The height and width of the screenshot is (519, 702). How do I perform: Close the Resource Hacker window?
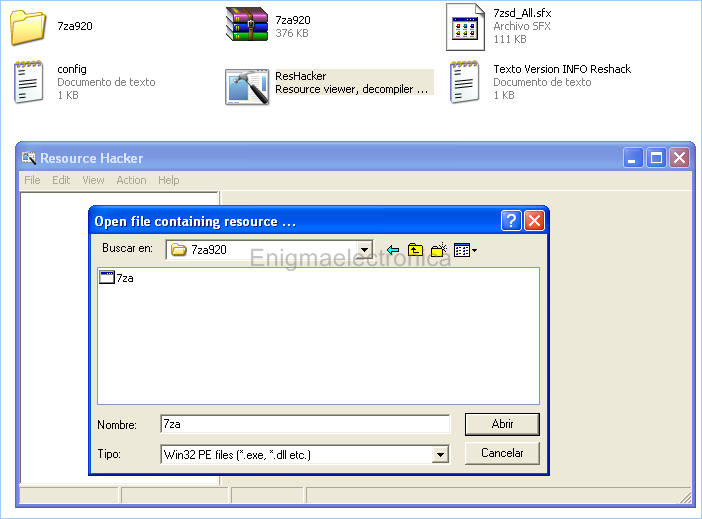[680, 158]
